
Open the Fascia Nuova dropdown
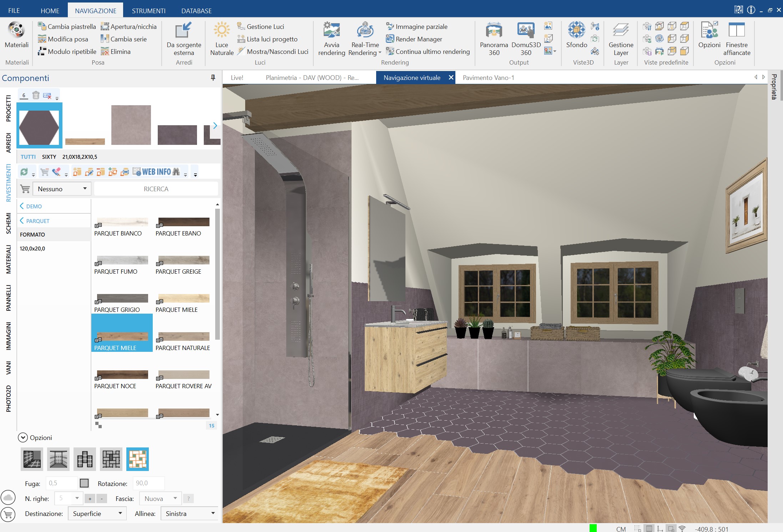[161, 498]
